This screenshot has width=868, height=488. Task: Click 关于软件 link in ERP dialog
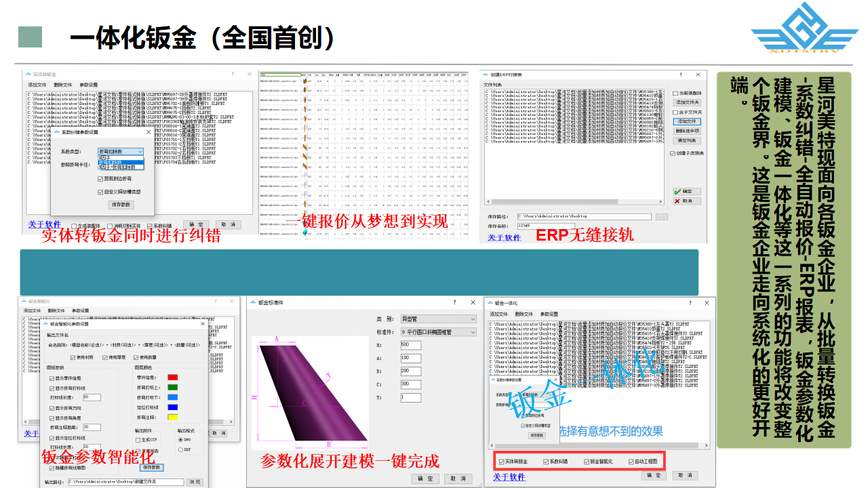[504, 237]
